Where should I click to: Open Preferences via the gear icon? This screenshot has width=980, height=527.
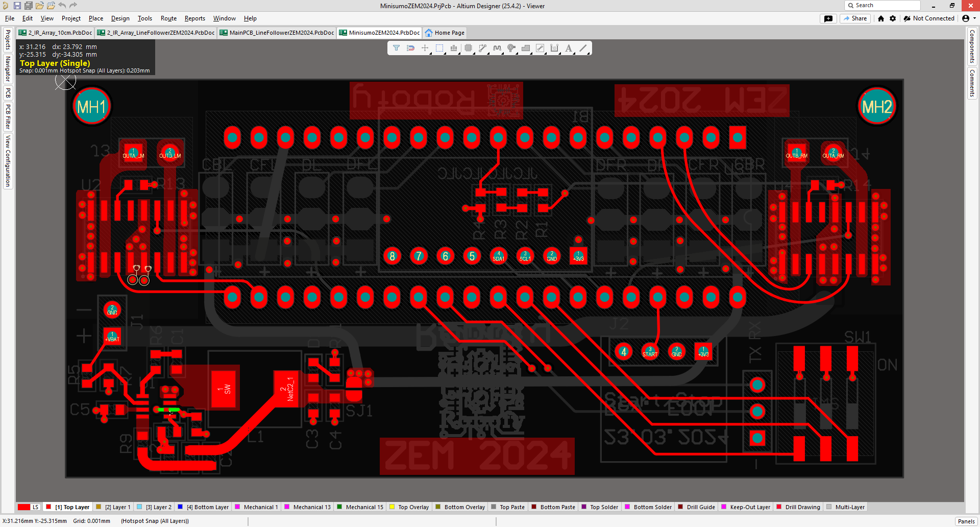point(893,18)
